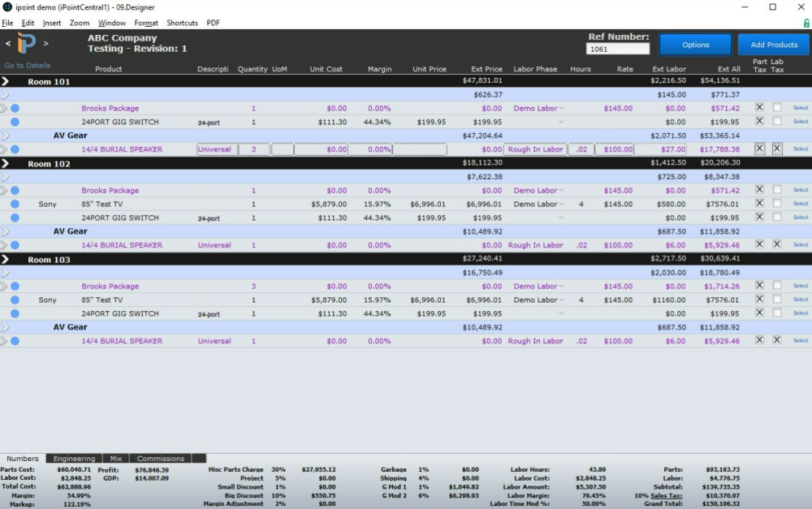Toggle Part Tax on Room 102 Sony 85" Test TV
This screenshot has height=509, width=812.
(759, 203)
